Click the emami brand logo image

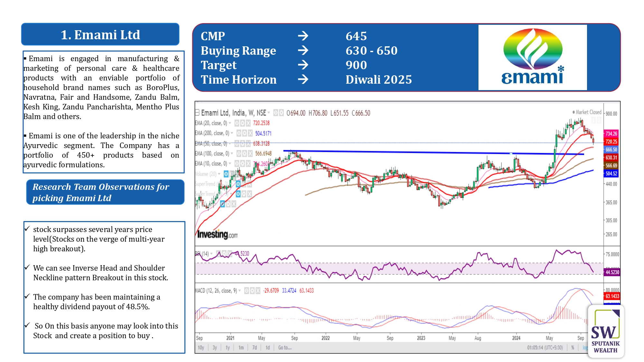533,57
